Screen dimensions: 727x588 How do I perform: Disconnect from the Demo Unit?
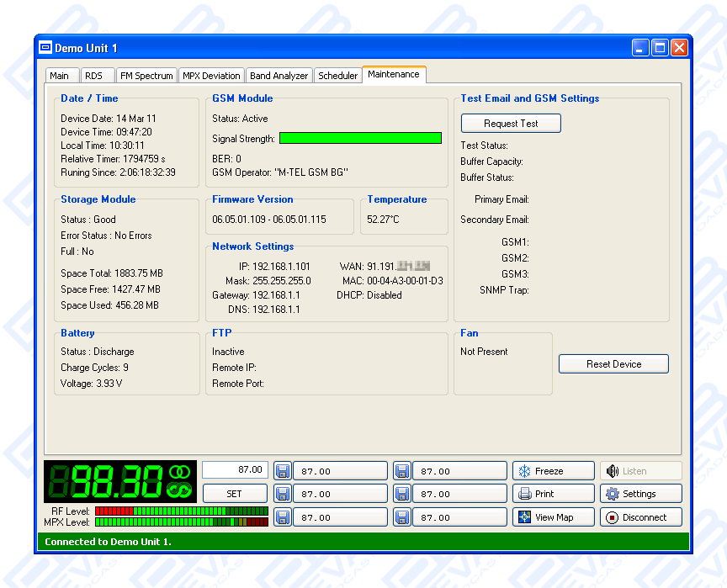click(640, 517)
